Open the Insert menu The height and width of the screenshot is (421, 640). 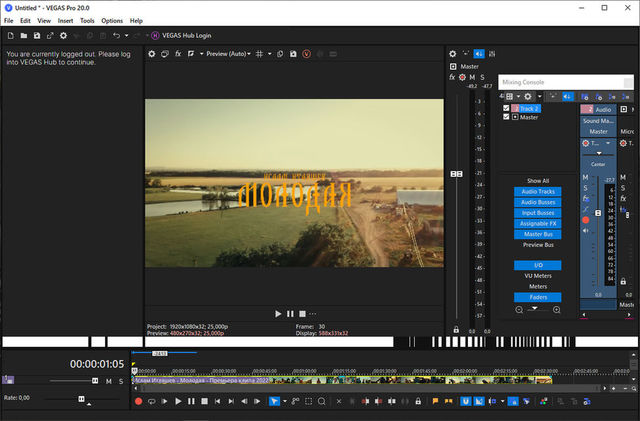65,20
